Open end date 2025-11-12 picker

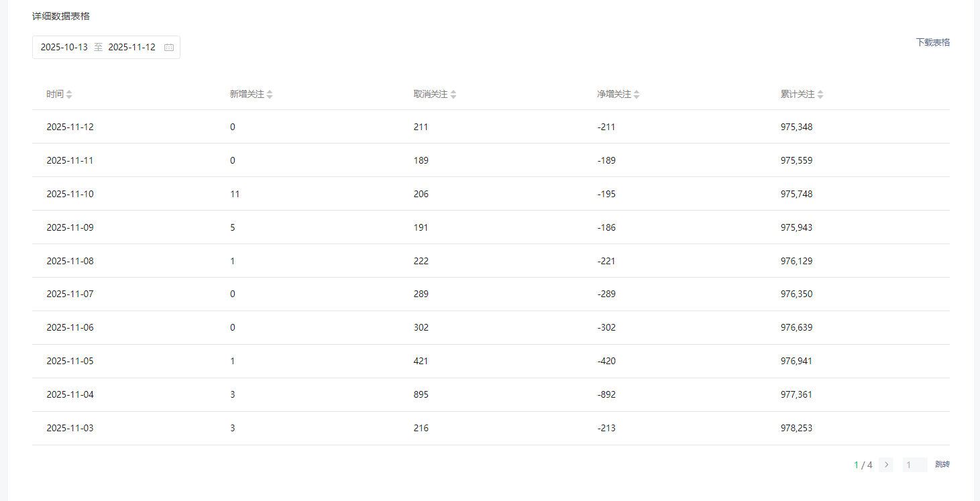(x=131, y=48)
